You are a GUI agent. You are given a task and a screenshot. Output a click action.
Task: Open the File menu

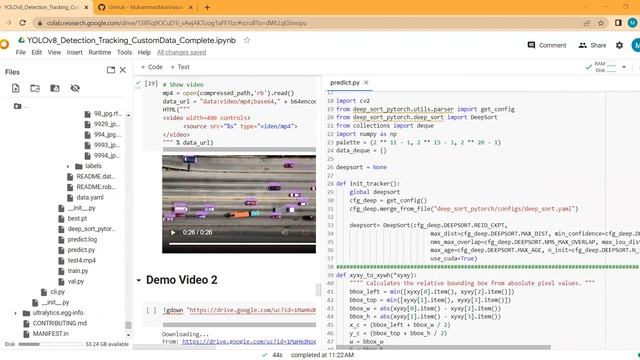pyautogui.click(x=20, y=52)
